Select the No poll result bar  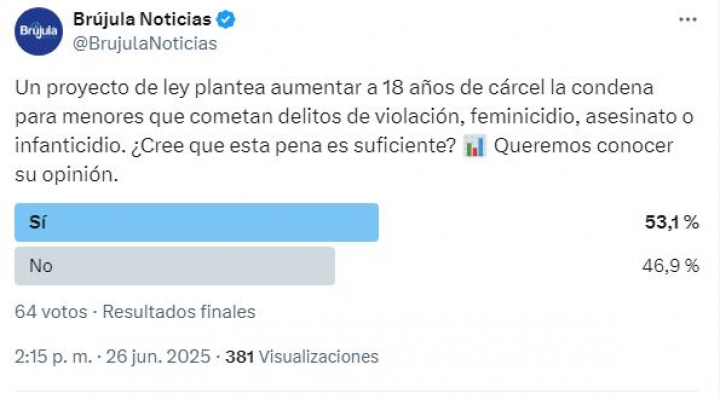coord(174,266)
